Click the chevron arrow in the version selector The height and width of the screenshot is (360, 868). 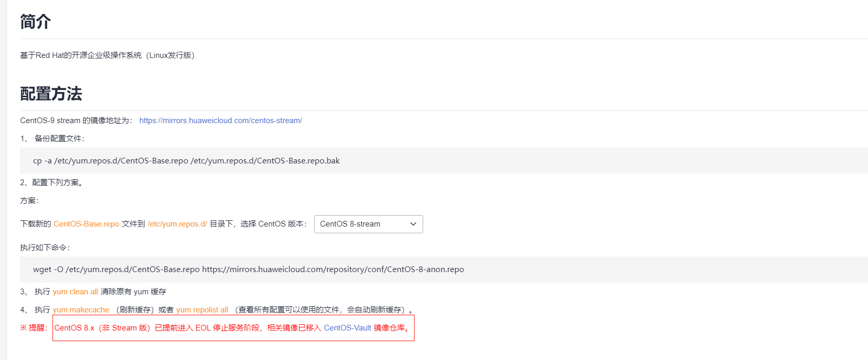click(413, 224)
